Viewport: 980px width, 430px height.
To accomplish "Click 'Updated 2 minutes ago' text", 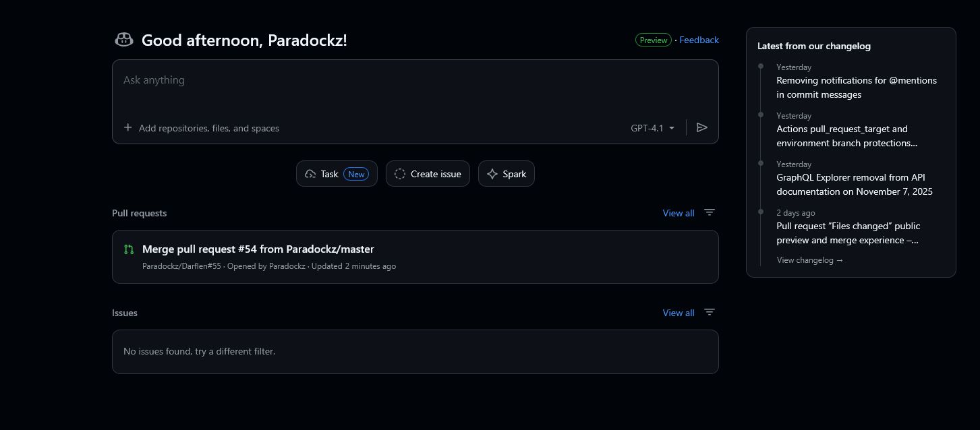I will pos(353,266).
